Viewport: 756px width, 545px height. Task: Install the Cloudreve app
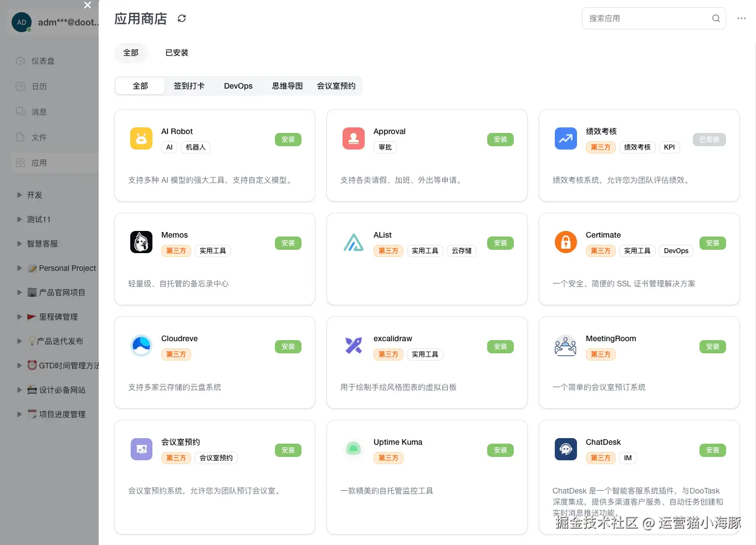click(x=288, y=347)
